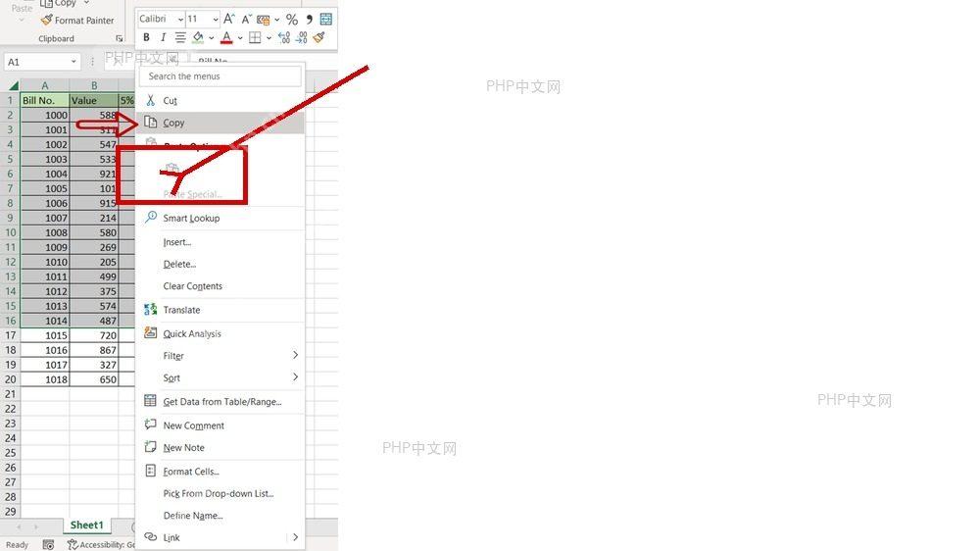Toggle Bold in the mini toolbar

pos(146,37)
